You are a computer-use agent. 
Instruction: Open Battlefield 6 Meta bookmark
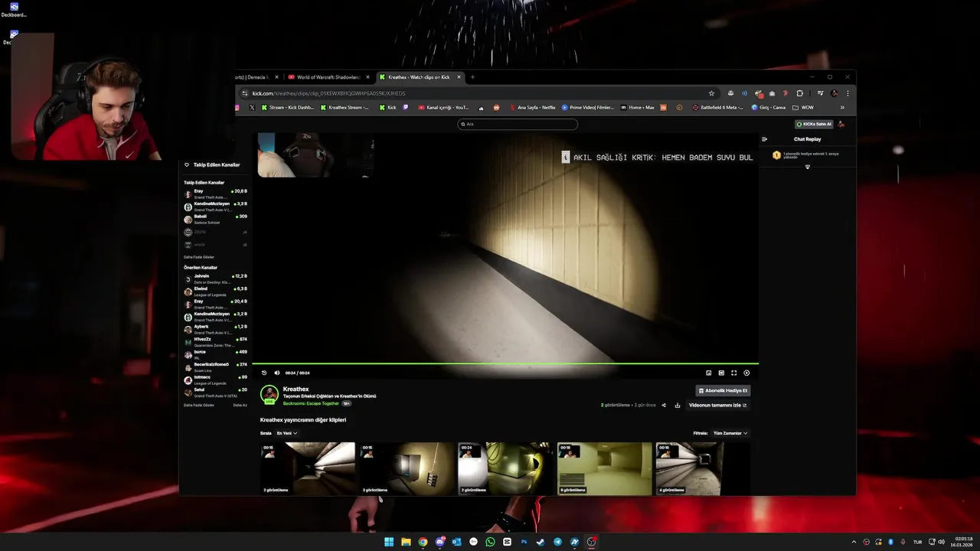[x=718, y=108]
